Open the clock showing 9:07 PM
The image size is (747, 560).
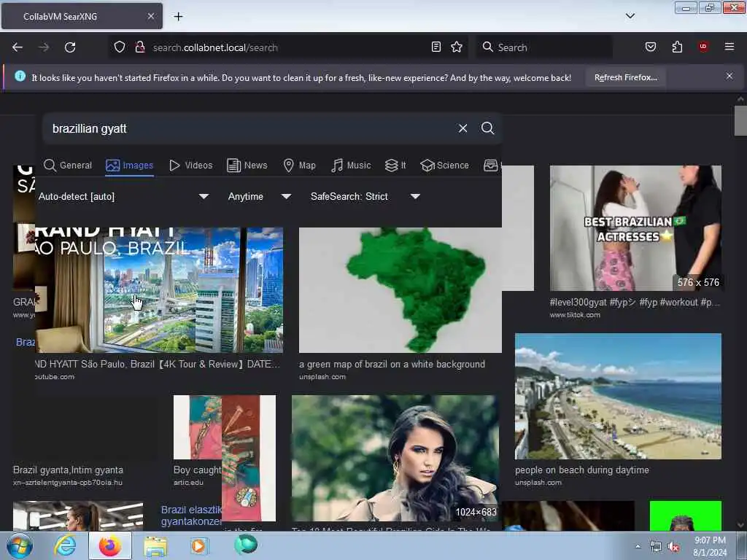[x=710, y=546]
